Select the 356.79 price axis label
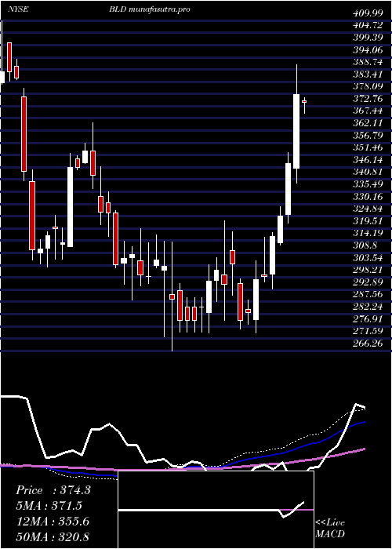 coord(367,136)
